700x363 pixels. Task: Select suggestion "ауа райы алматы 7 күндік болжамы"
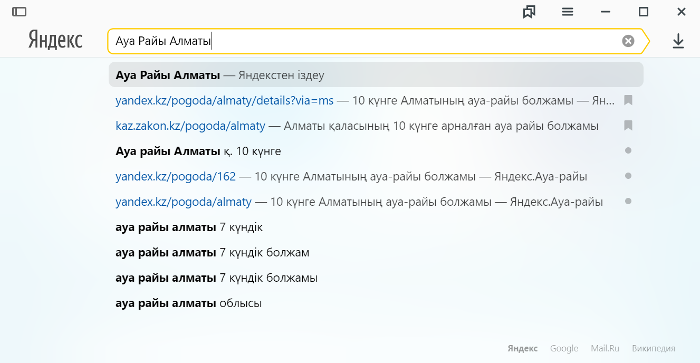point(217,278)
